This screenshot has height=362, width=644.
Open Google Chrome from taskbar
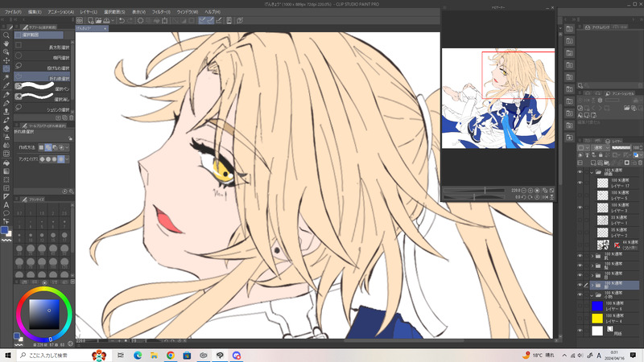[x=170, y=355]
